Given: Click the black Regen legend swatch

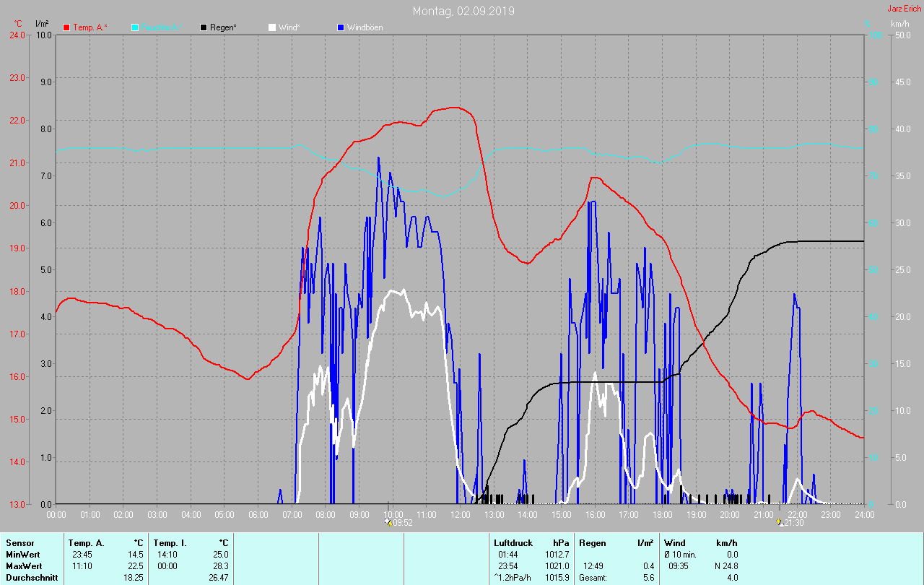Looking at the screenshot, I should [204, 27].
